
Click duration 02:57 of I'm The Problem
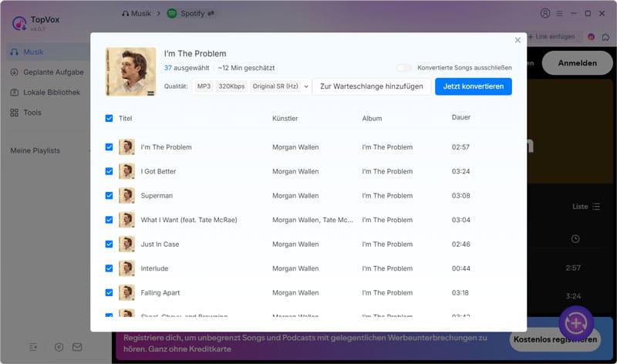460,147
